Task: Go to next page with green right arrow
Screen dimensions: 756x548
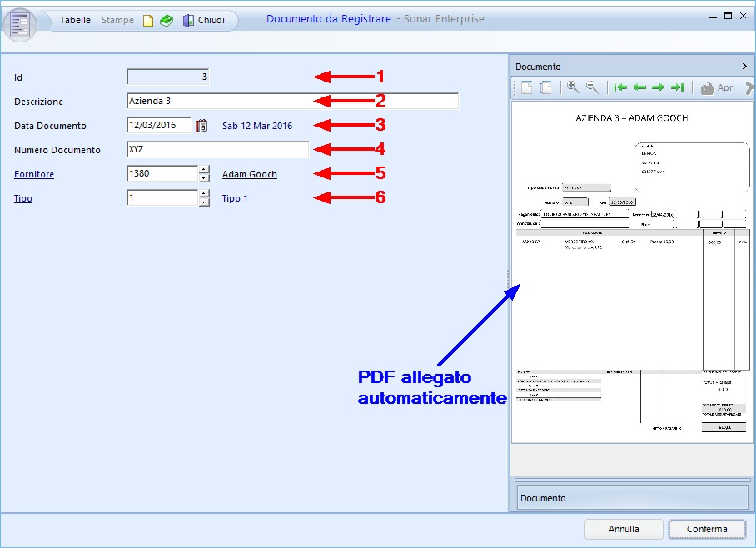Action: [658, 87]
